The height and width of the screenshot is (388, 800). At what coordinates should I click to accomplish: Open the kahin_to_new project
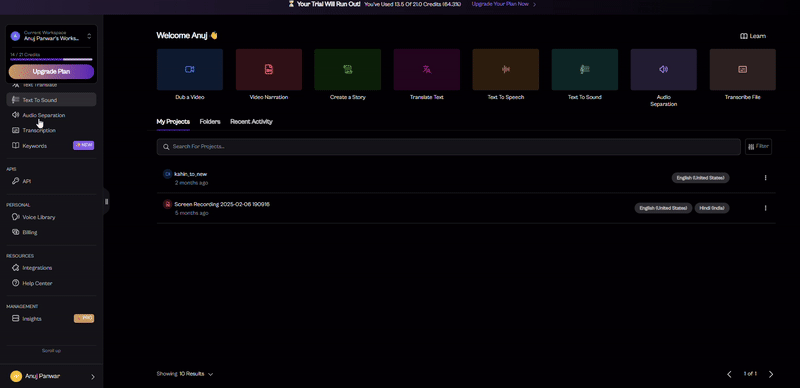pos(190,174)
